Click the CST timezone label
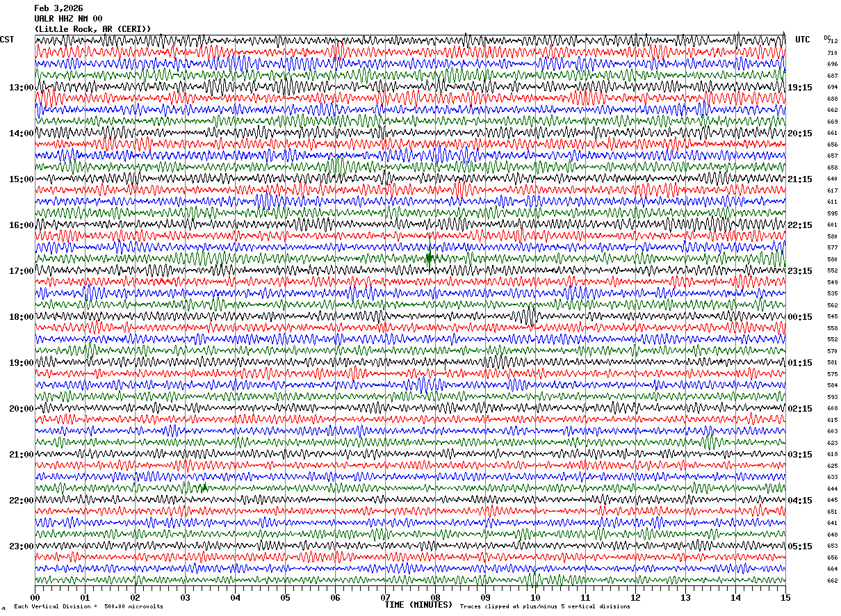Screen dimensions: 841x616 click(x=7, y=40)
